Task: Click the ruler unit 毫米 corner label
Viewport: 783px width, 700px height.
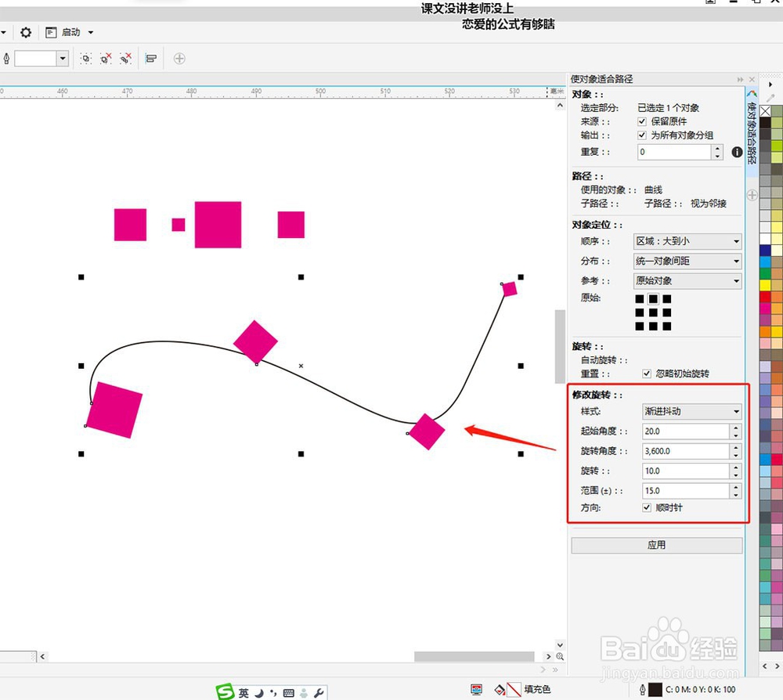Action: pos(556,92)
